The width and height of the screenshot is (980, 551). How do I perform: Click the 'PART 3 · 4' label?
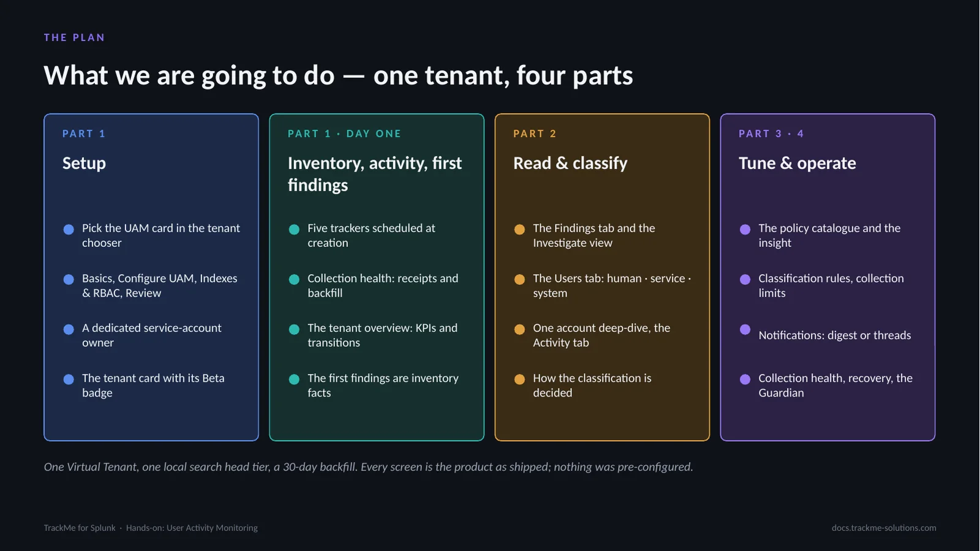(x=771, y=134)
